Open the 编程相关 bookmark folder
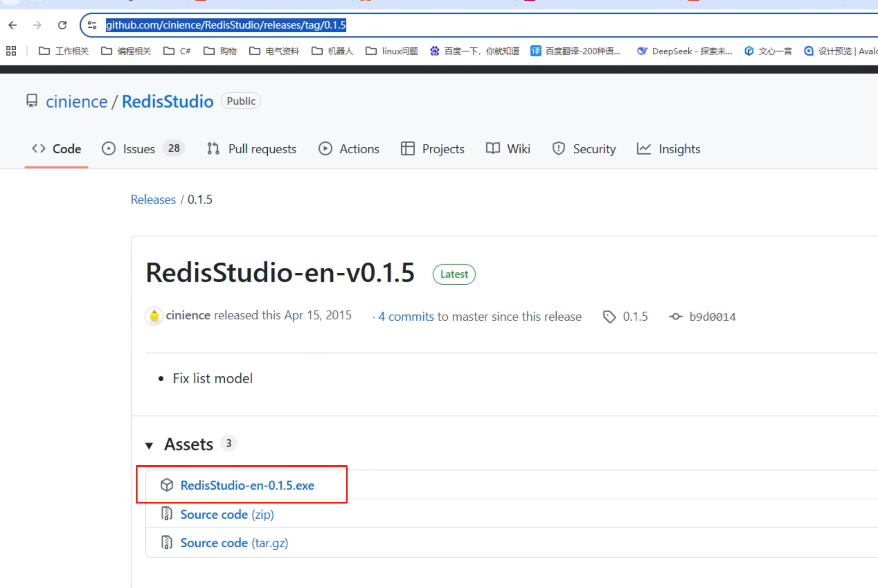 pyautogui.click(x=126, y=51)
